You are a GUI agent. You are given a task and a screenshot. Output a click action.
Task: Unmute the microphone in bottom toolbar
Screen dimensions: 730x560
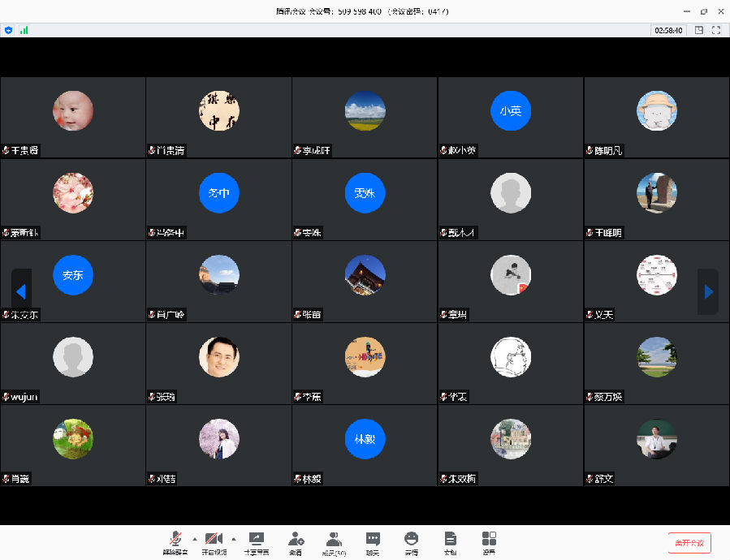point(175,541)
